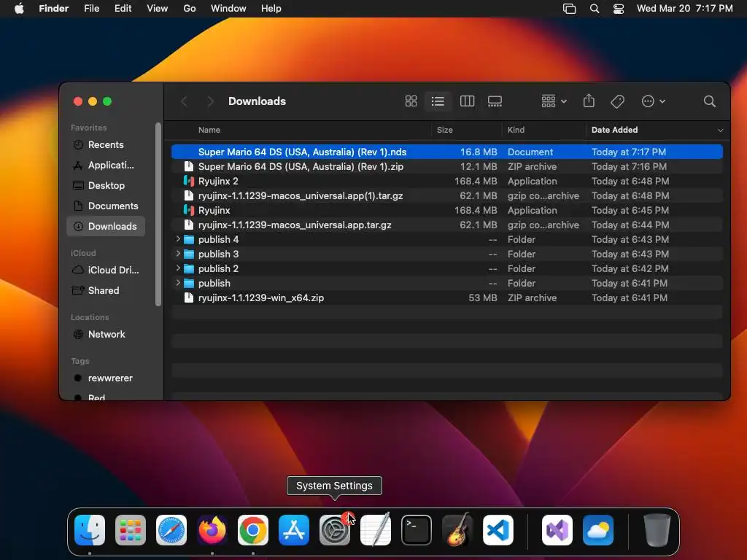Launch Visual Studio Code from Dock
This screenshot has height=560, width=747.
498,530
